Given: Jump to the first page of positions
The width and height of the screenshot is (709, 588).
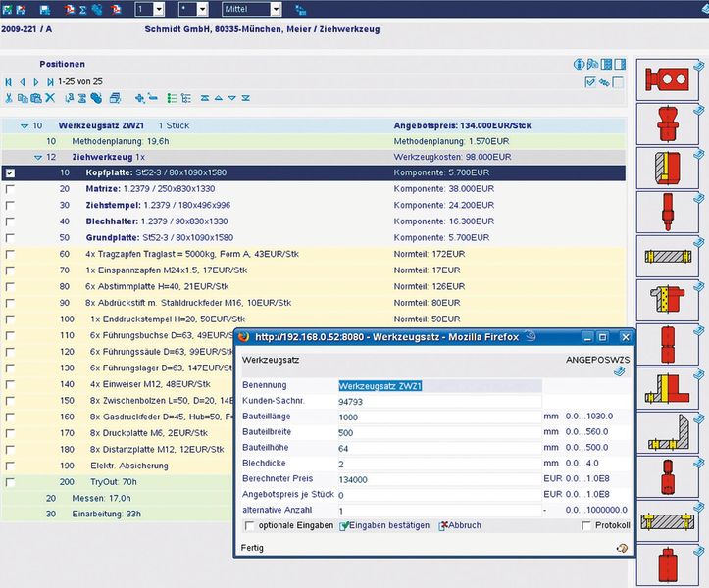Looking at the screenshot, I should pyautogui.click(x=9, y=81).
